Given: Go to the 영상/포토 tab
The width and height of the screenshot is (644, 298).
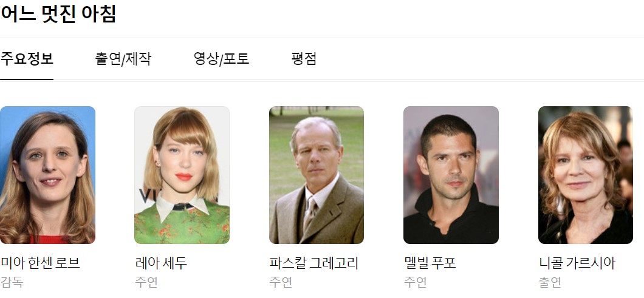Looking at the screenshot, I should click(x=221, y=59).
